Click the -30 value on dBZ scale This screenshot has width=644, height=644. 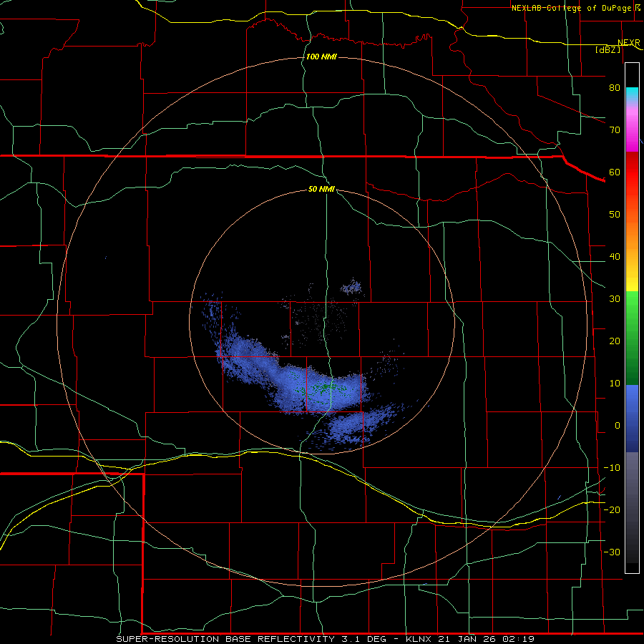(612, 552)
